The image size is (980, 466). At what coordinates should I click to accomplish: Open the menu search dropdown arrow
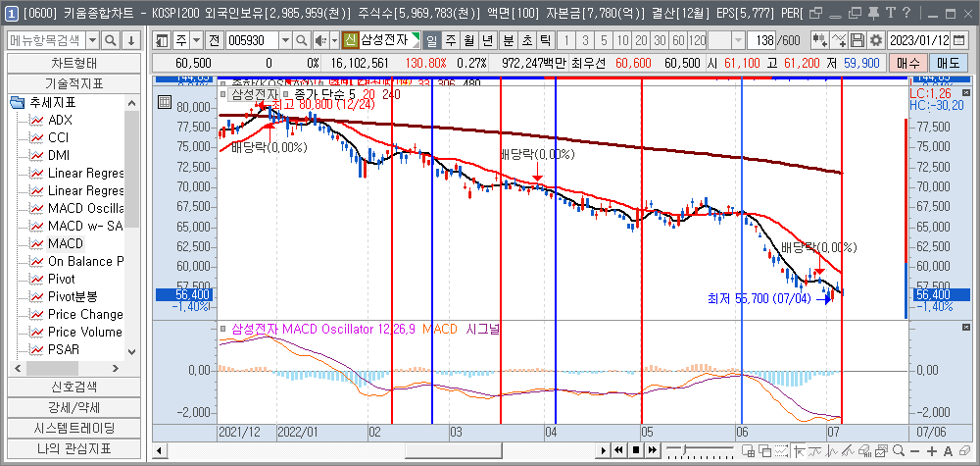coord(92,40)
